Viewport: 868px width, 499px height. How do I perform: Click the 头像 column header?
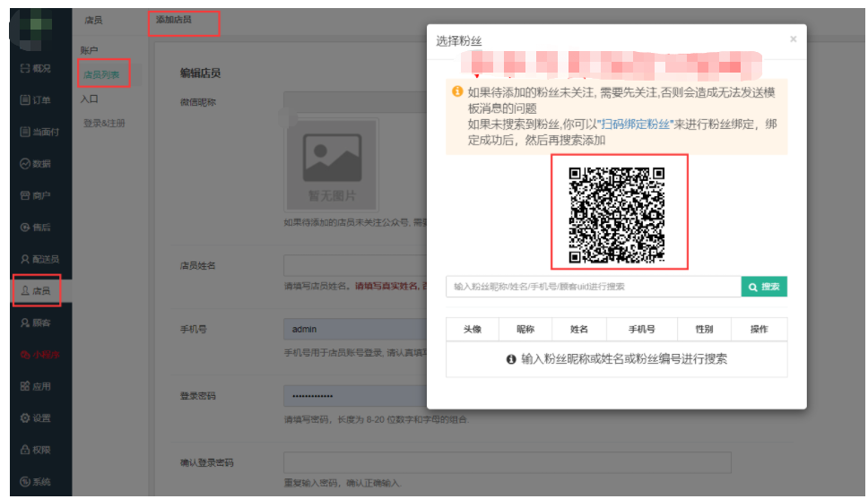click(x=473, y=330)
